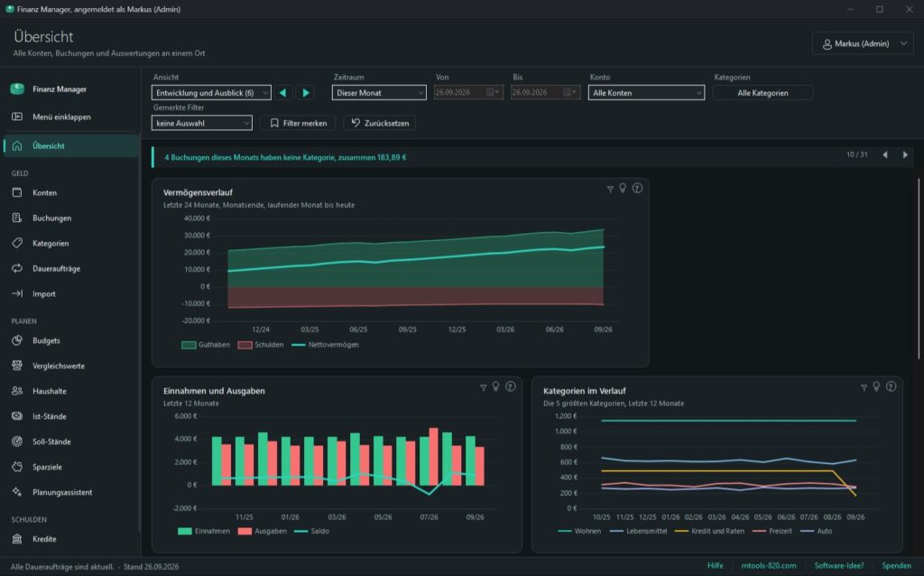Click lightbulb icon on Einnahmen und Ausgaben card

(x=495, y=386)
